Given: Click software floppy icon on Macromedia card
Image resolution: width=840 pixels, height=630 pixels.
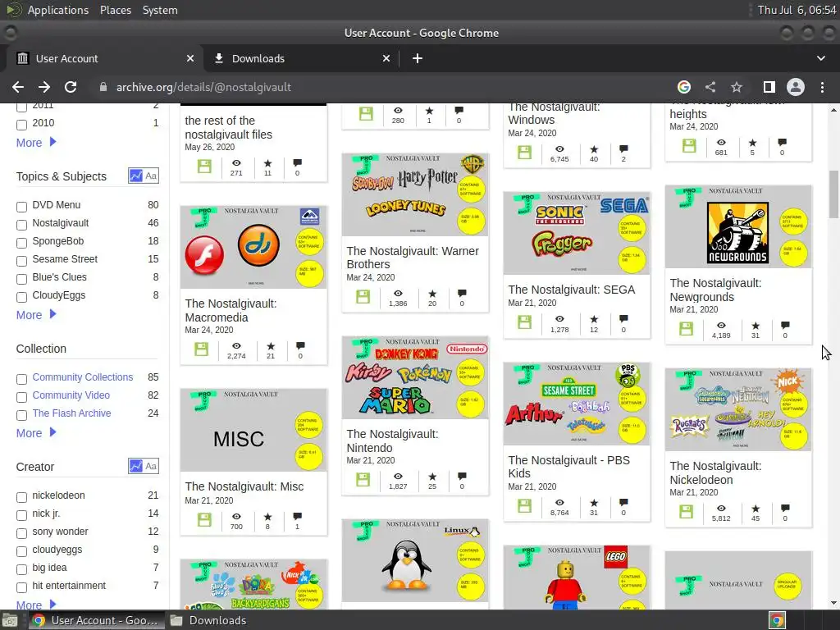Looking at the screenshot, I should pyautogui.click(x=202, y=349).
